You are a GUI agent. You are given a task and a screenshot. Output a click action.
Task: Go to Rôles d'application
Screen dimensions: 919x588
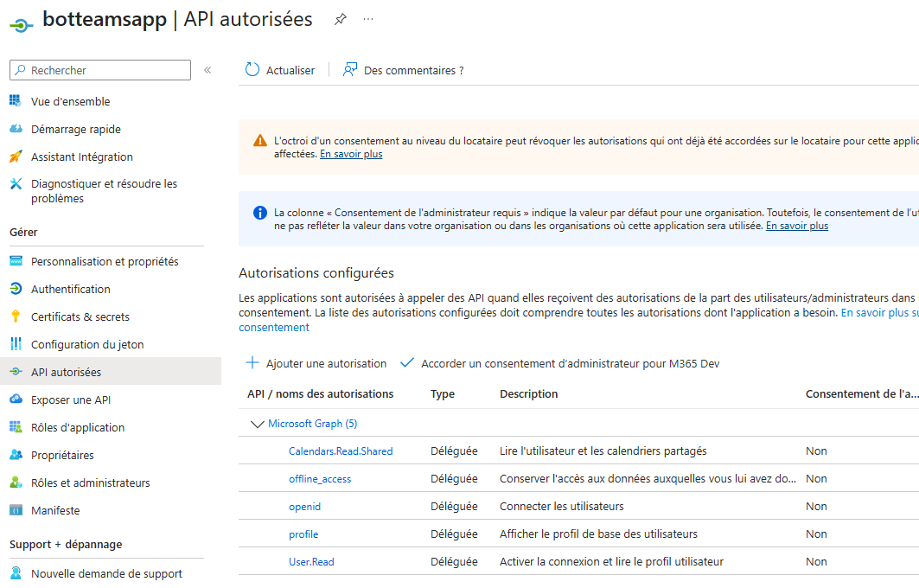pyautogui.click(x=77, y=427)
